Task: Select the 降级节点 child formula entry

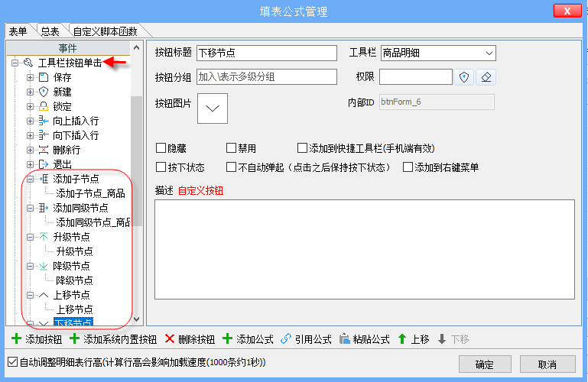Action: tap(74, 280)
